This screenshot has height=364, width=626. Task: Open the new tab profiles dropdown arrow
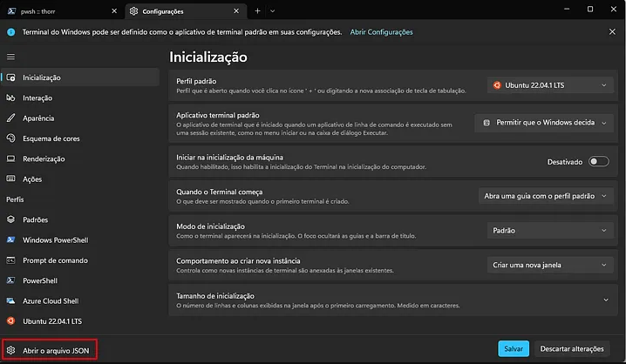[272, 11]
